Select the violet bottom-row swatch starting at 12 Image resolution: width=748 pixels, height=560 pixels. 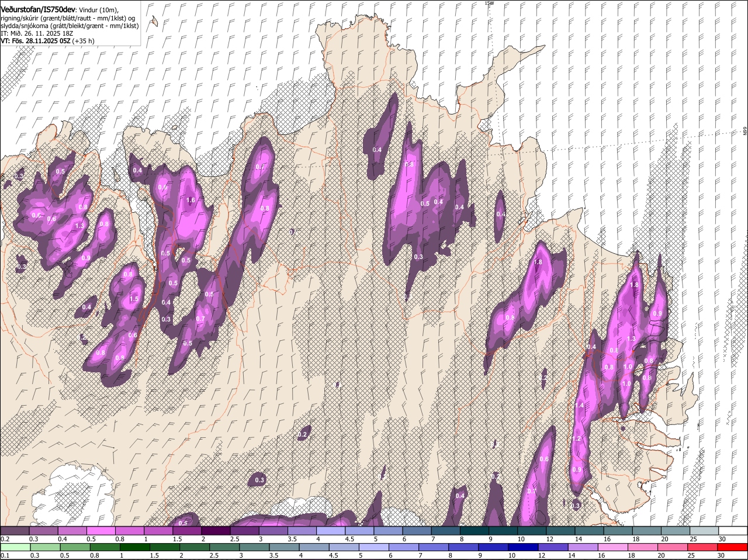tap(553, 547)
